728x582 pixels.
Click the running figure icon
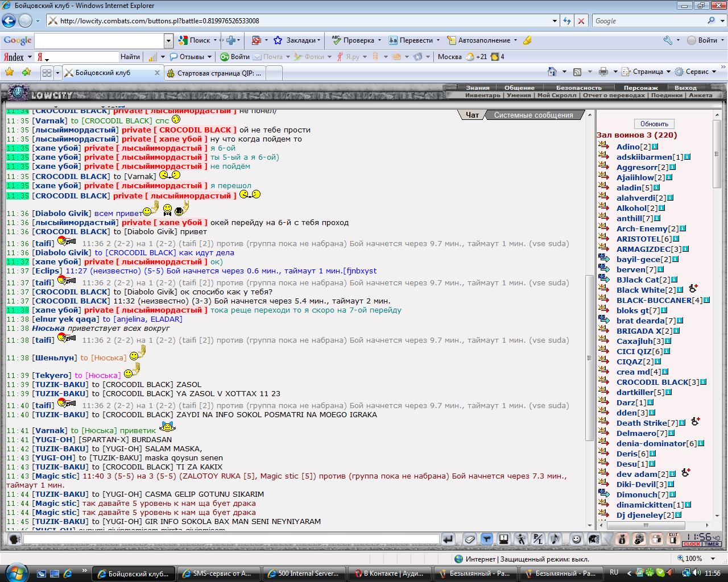(521, 539)
